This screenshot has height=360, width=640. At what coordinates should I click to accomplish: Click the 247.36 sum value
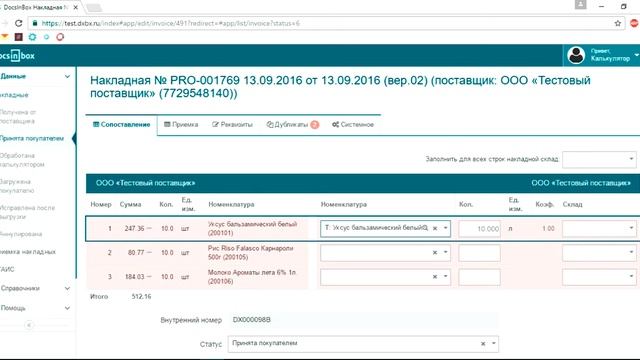click(135, 229)
